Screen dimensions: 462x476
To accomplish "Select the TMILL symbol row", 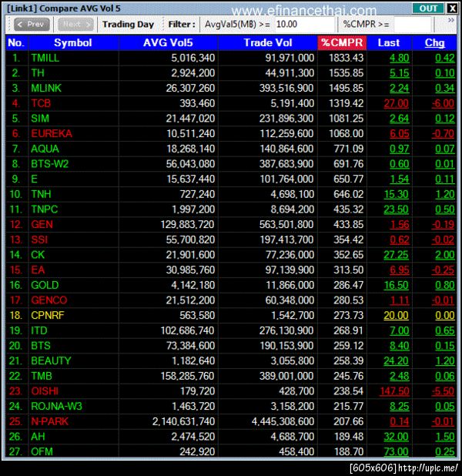I will click(x=231, y=58).
